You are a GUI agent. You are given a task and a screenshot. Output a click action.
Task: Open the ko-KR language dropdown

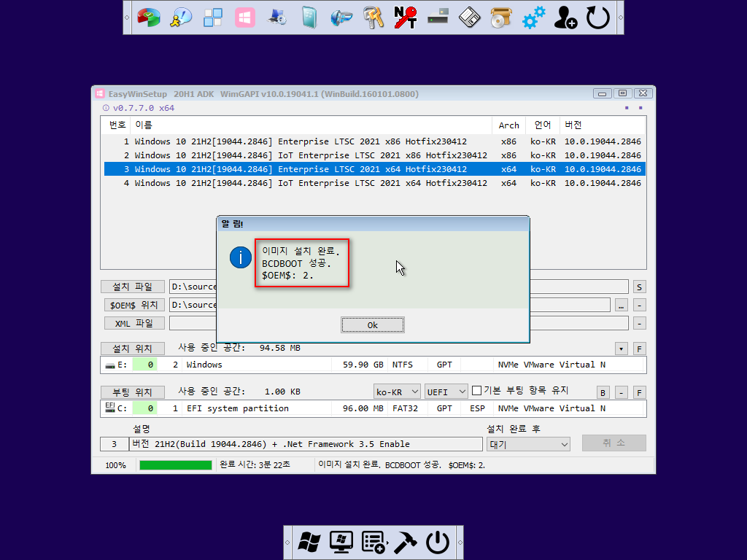[x=397, y=392]
